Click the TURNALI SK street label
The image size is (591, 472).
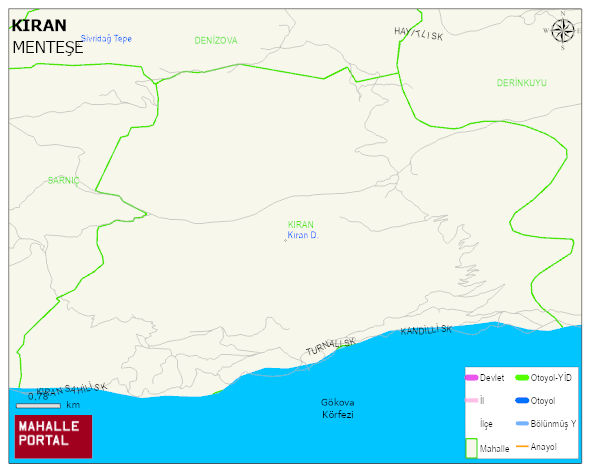pyautogui.click(x=331, y=346)
